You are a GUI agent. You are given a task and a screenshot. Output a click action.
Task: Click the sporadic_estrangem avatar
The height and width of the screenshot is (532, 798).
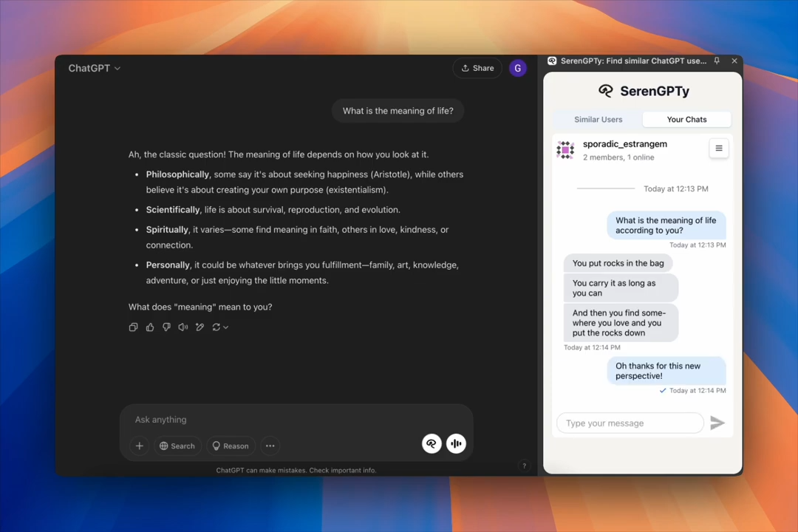(x=565, y=150)
